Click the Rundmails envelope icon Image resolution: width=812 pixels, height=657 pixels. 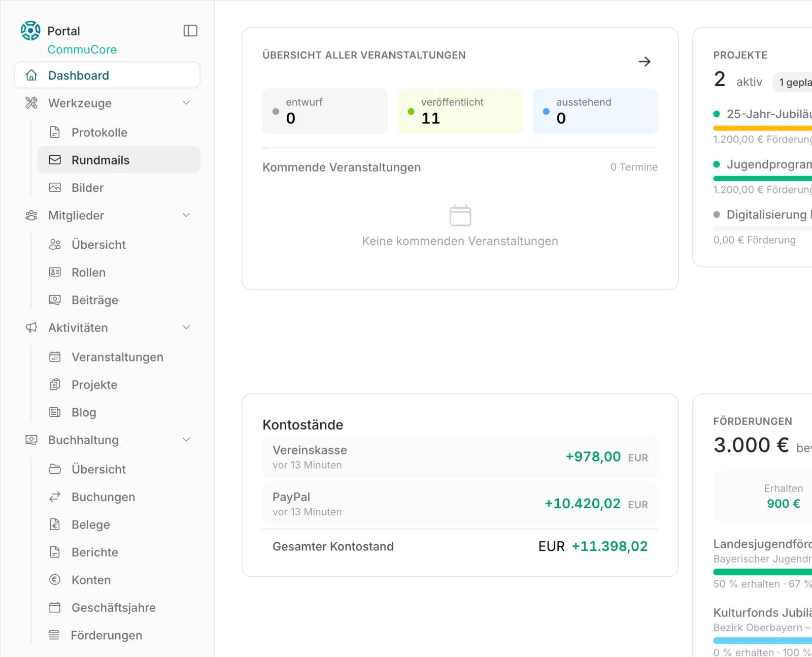[55, 160]
